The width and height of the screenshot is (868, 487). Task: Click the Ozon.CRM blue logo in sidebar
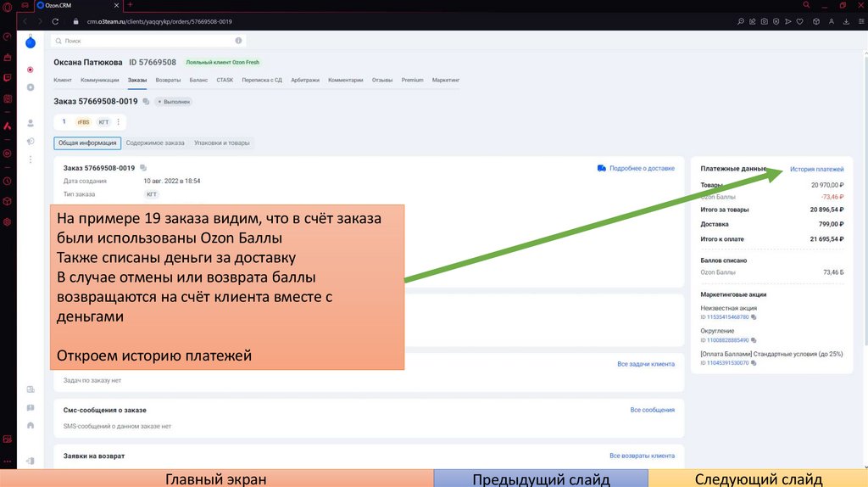(31, 42)
